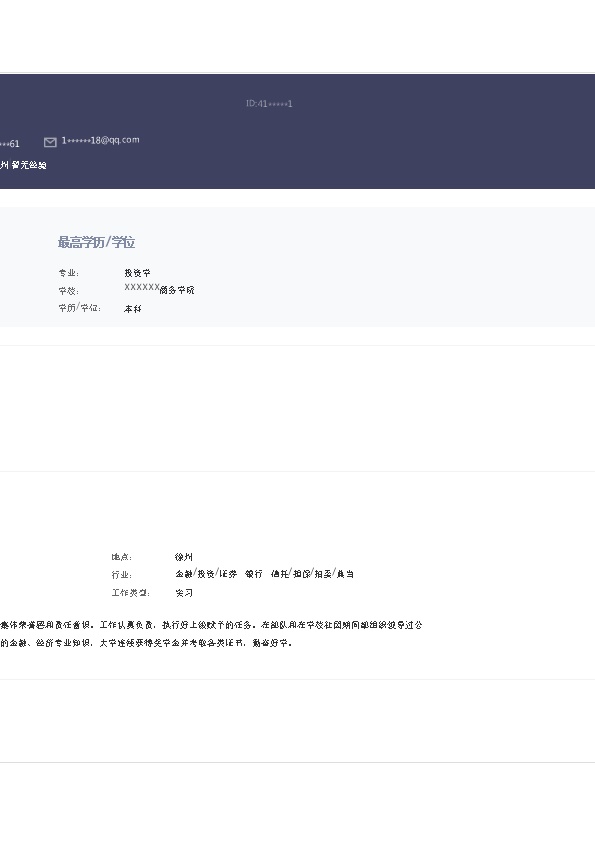Click the 学历/学位 field label
595x842 pixels.
tap(79, 308)
